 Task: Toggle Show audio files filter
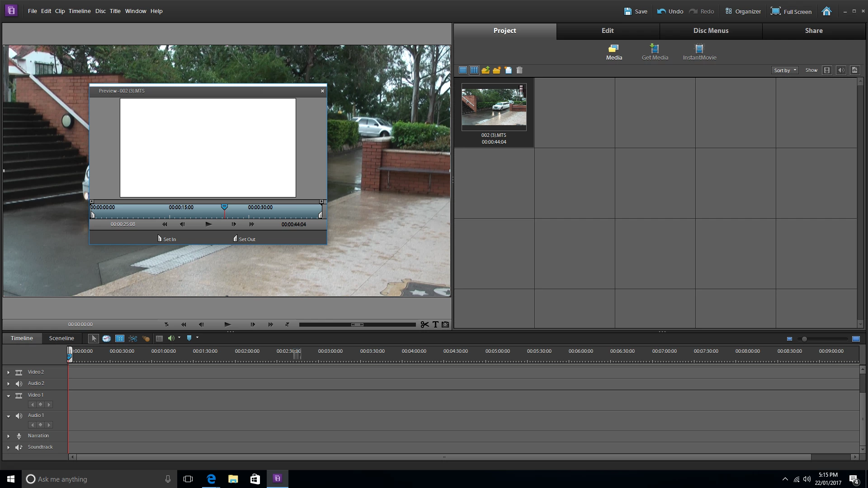tap(841, 70)
